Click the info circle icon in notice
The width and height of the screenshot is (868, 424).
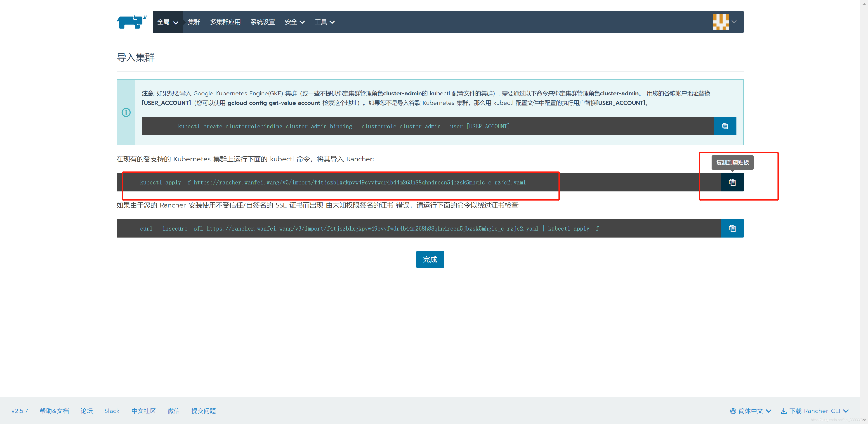pyautogui.click(x=126, y=112)
